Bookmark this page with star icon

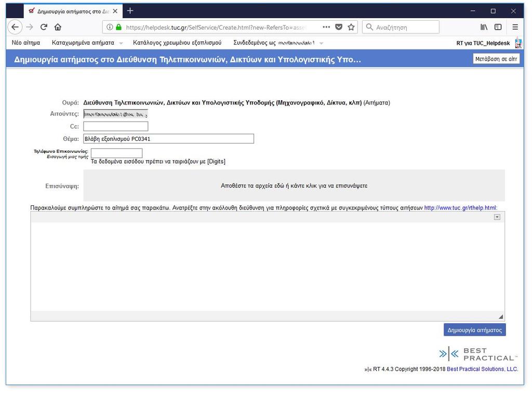coord(351,27)
